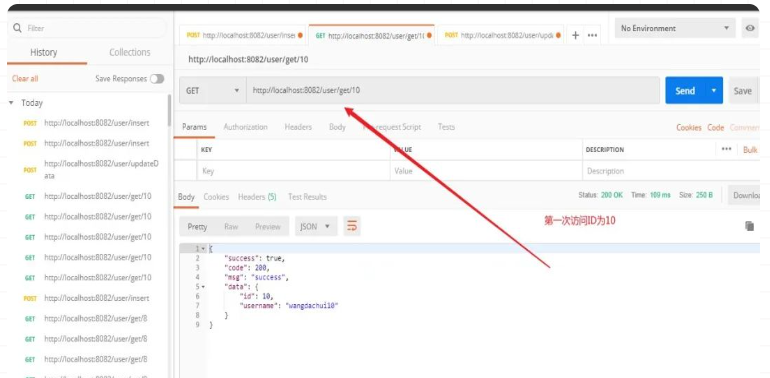
Task: Click the Description input cell
Action: point(671,171)
